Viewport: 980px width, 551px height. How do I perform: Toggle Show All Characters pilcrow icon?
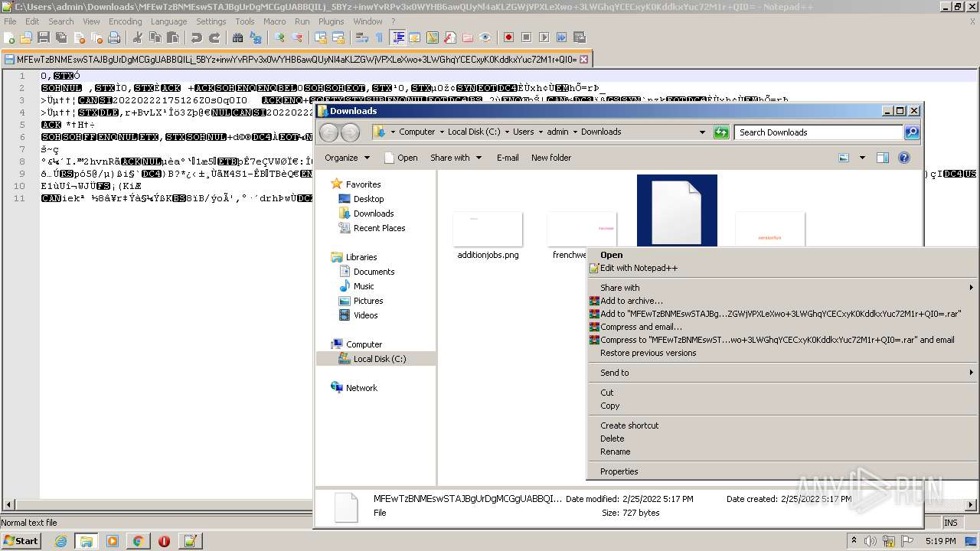[x=379, y=37]
